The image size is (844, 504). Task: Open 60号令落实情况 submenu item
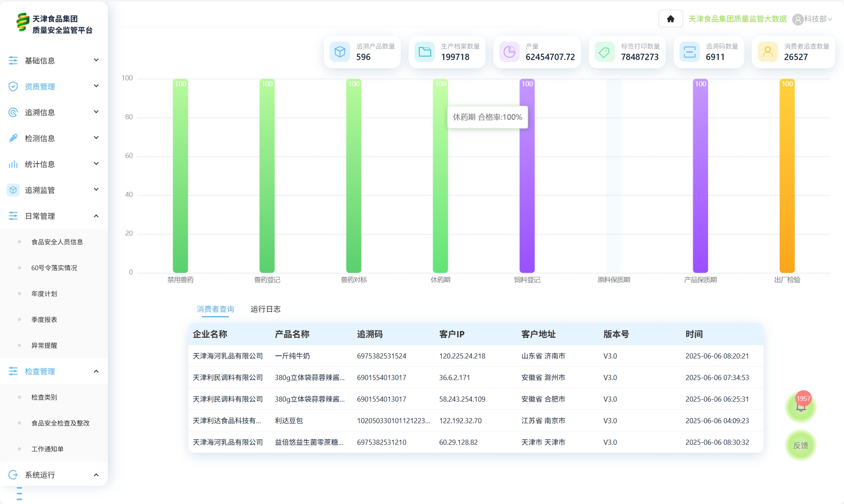(54, 267)
